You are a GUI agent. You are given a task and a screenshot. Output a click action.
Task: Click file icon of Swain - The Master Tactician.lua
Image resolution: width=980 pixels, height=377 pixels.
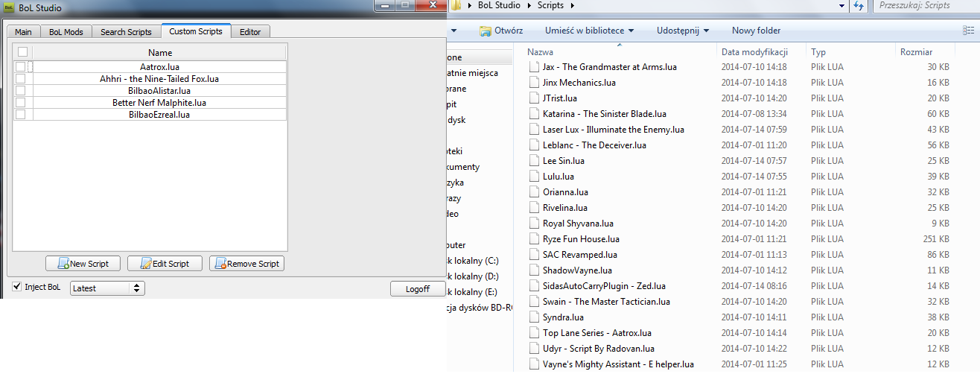(x=533, y=301)
